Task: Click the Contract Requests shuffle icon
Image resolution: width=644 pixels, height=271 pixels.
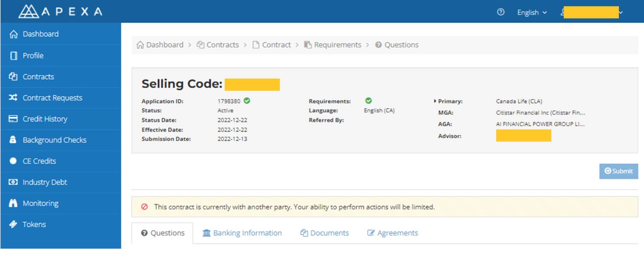Action: pos(13,98)
